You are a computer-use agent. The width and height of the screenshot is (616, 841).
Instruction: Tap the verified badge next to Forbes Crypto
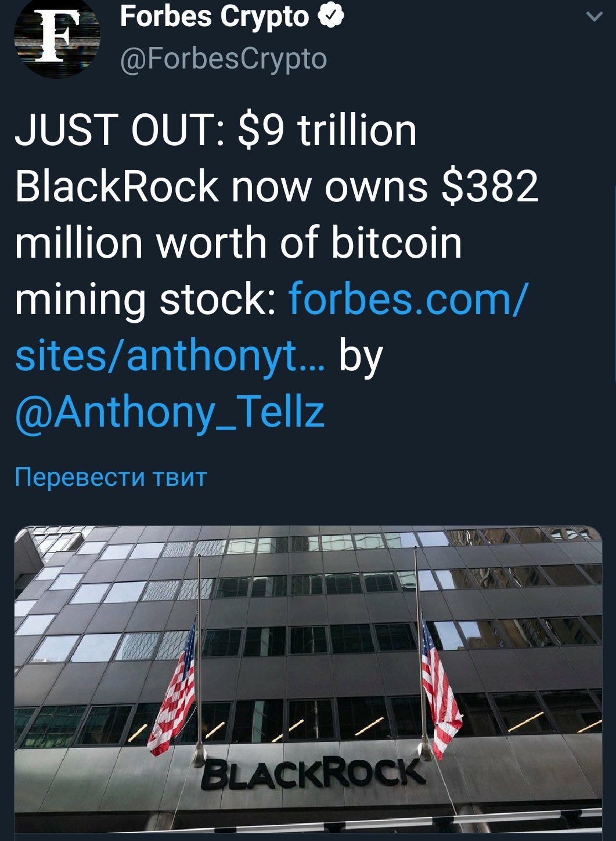click(x=332, y=16)
